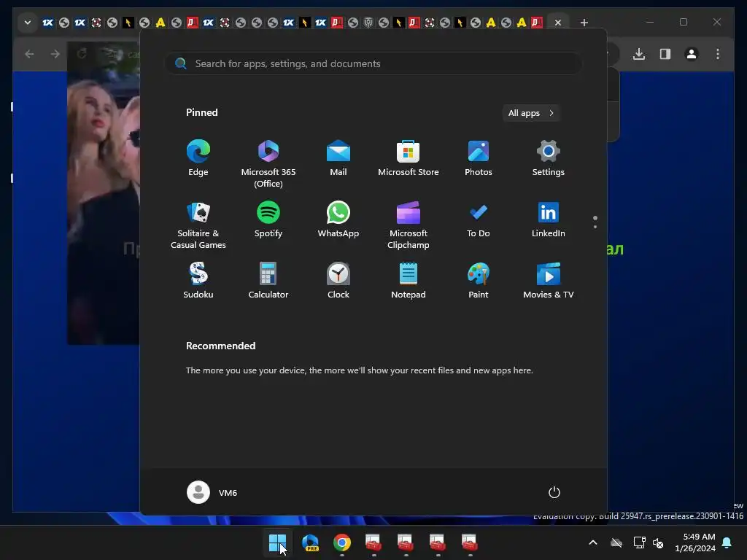Open Paint

[x=479, y=281]
